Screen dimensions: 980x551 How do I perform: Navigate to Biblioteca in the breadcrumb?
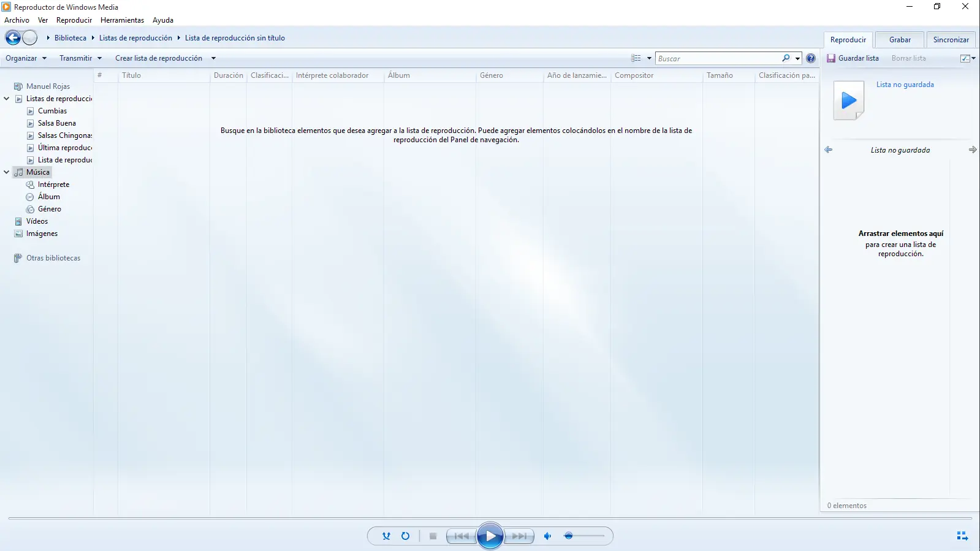70,38
